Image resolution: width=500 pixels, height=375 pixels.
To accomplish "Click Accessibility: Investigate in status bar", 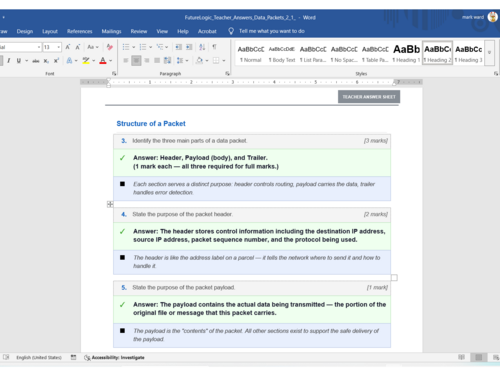I will [114, 358].
